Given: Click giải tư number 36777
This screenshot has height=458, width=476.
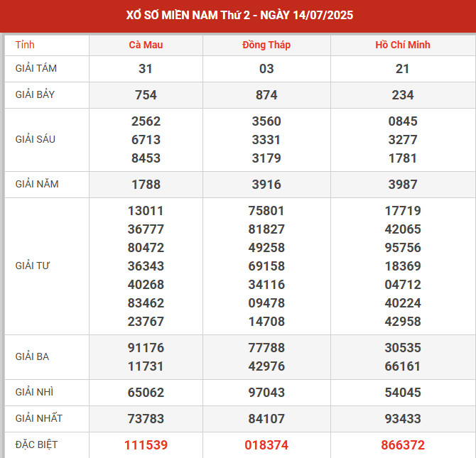Looking at the screenshot, I should coord(146,229).
